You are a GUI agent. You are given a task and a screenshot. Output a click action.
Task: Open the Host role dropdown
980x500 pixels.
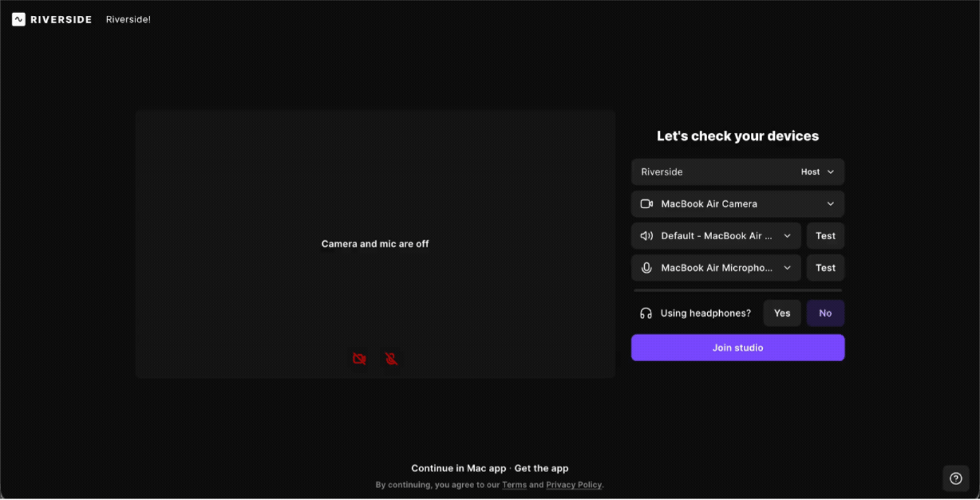click(x=818, y=172)
